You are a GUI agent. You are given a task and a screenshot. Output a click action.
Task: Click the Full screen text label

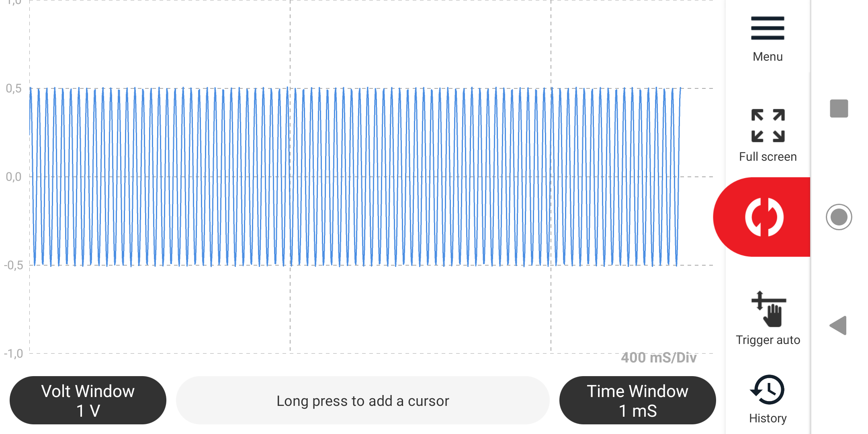pyautogui.click(x=768, y=157)
